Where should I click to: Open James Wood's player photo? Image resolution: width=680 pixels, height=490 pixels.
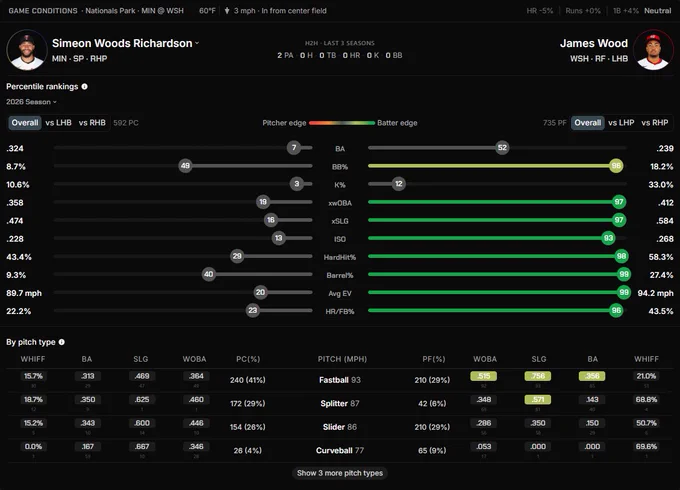[653, 50]
